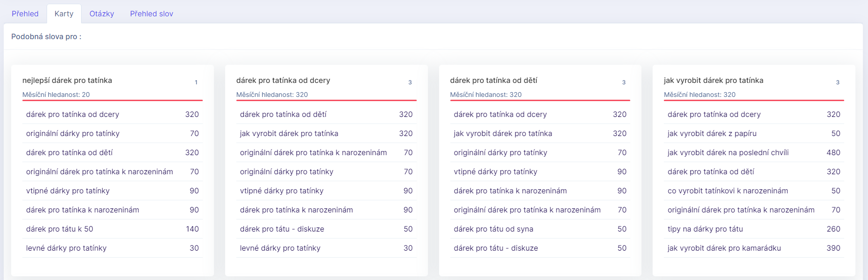
Task: Click 'dárek pro tátu od syna' keyword
Action: (x=493, y=229)
